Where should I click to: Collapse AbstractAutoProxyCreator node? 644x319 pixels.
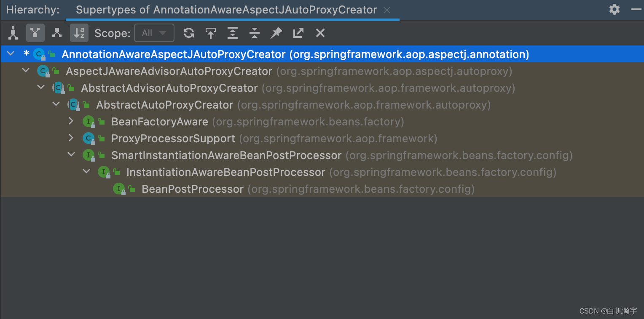(x=56, y=104)
